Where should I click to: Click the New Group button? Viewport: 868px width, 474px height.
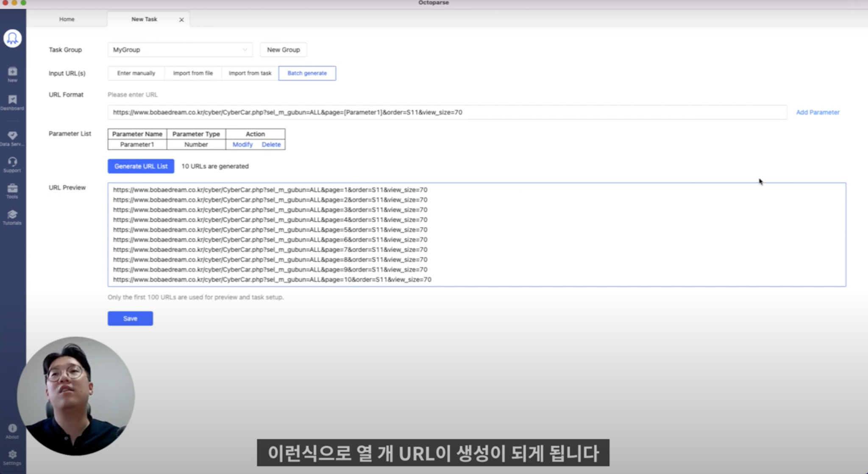pyautogui.click(x=284, y=50)
